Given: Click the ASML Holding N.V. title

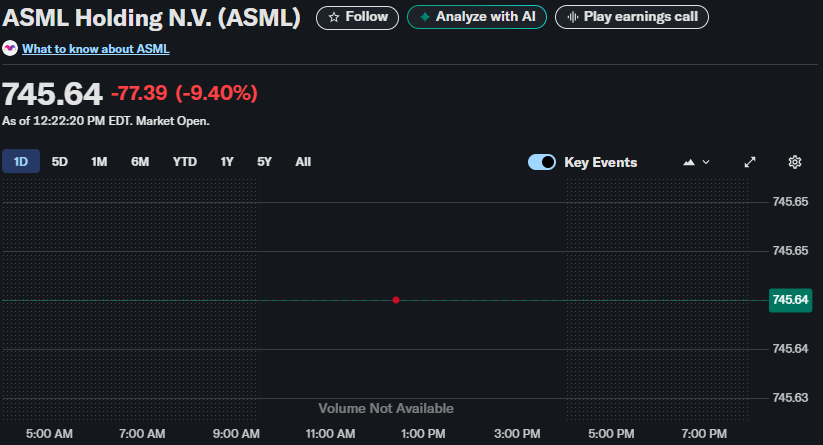Looking at the screenshot, I should pos(151,18).
